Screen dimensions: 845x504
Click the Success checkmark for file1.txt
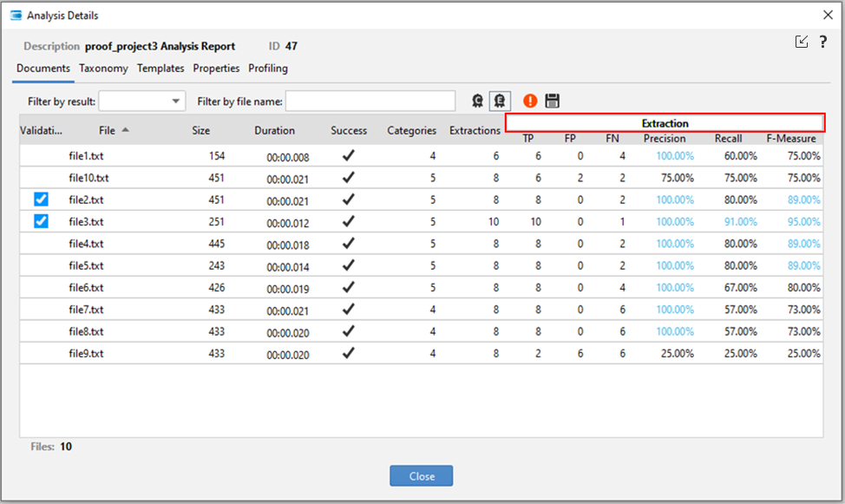(348, 156)
